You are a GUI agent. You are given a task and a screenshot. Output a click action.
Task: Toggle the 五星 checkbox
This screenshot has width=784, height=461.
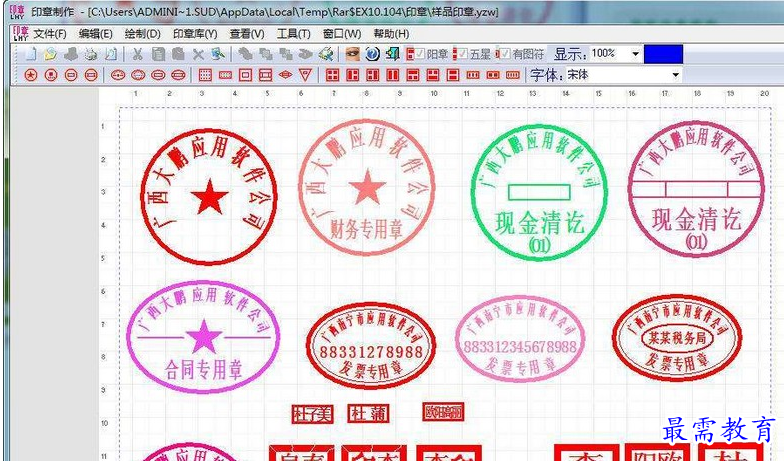point(462,53)
